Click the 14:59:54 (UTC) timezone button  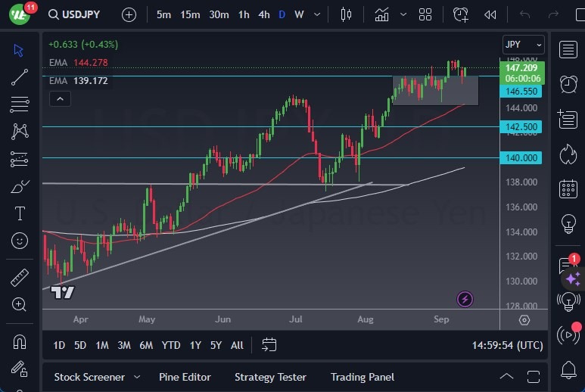(x=507, y=345)
